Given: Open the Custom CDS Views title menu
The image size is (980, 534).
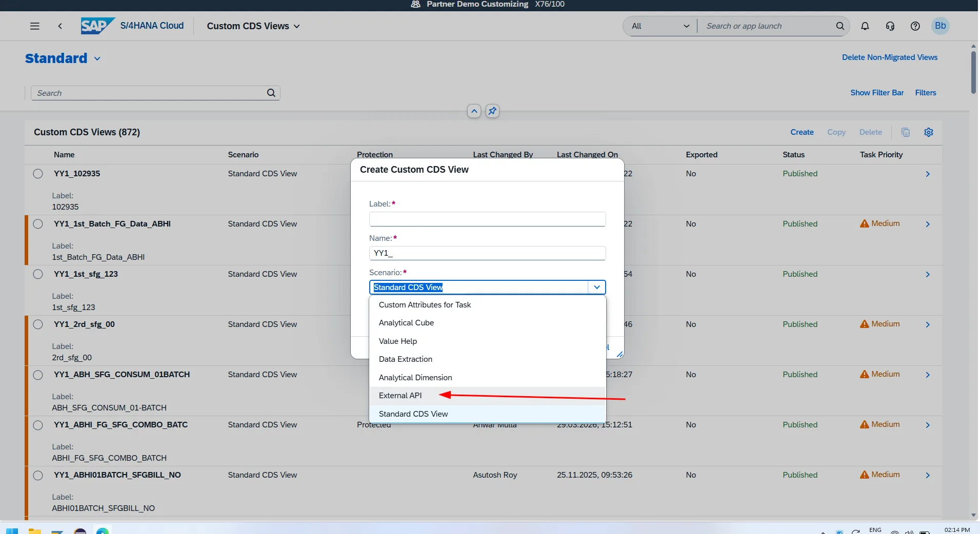Looking at the screenshot, I should point(253,26).
